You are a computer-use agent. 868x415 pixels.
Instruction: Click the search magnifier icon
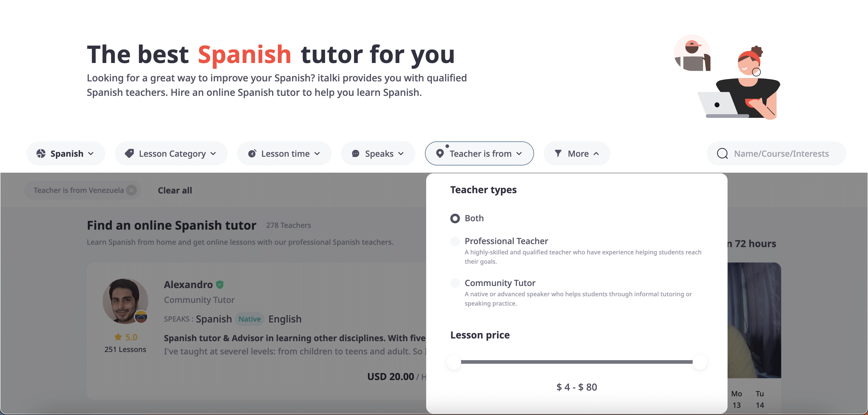tap(722, 154)
